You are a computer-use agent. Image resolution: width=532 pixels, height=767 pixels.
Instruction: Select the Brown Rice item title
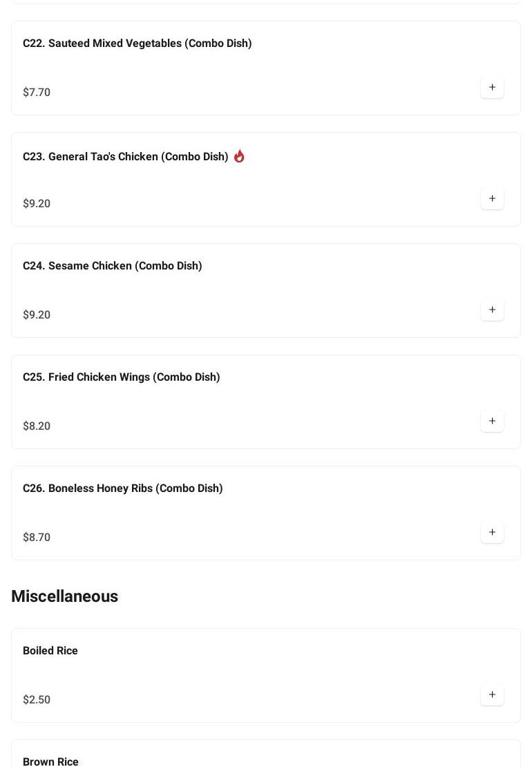(50, 761)
